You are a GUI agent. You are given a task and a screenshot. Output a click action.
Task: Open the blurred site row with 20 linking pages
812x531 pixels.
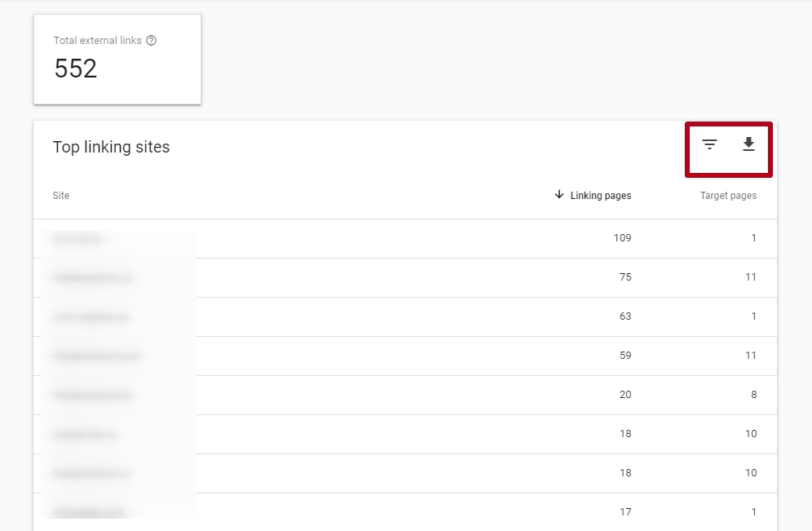point(405,395)
